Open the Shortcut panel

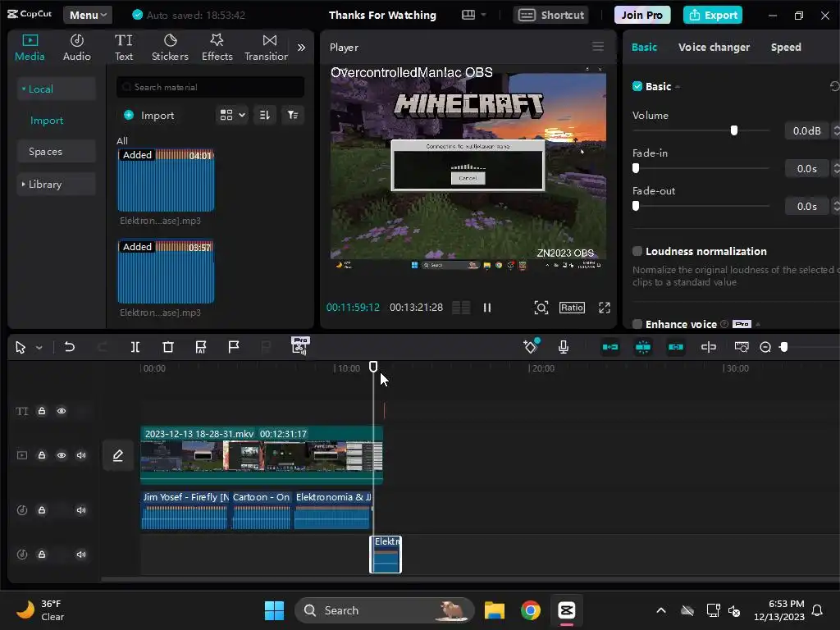click(550, 15)
